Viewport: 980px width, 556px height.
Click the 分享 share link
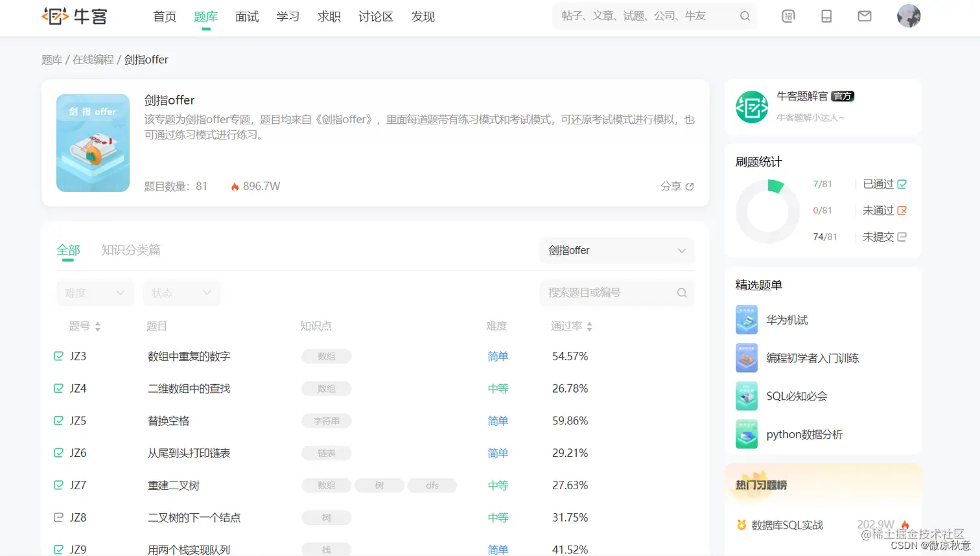click(x=677, y=187)
